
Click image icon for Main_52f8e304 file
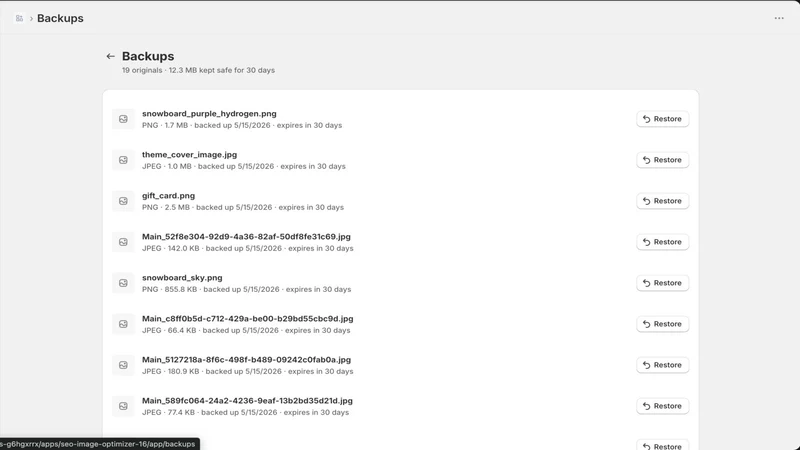point(123,242)
